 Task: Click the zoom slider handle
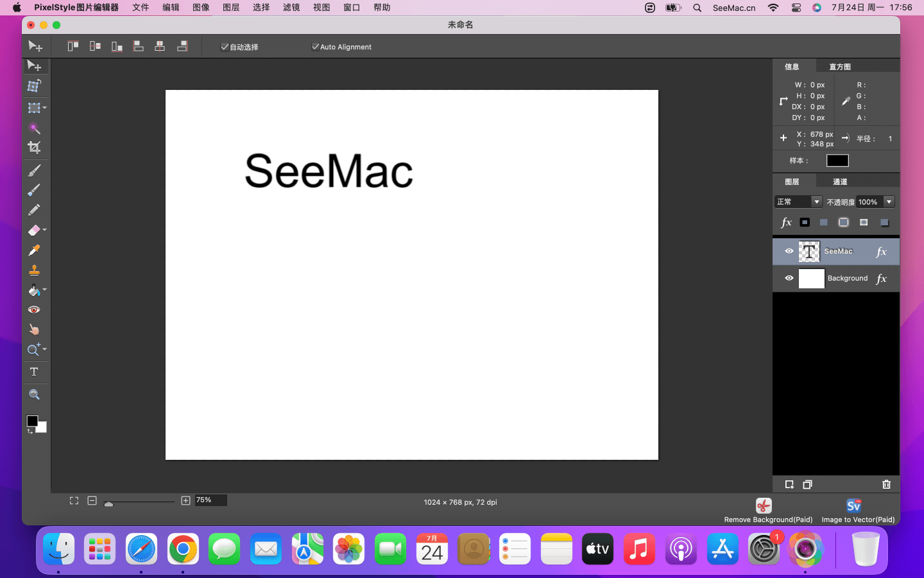click(109, 504)
